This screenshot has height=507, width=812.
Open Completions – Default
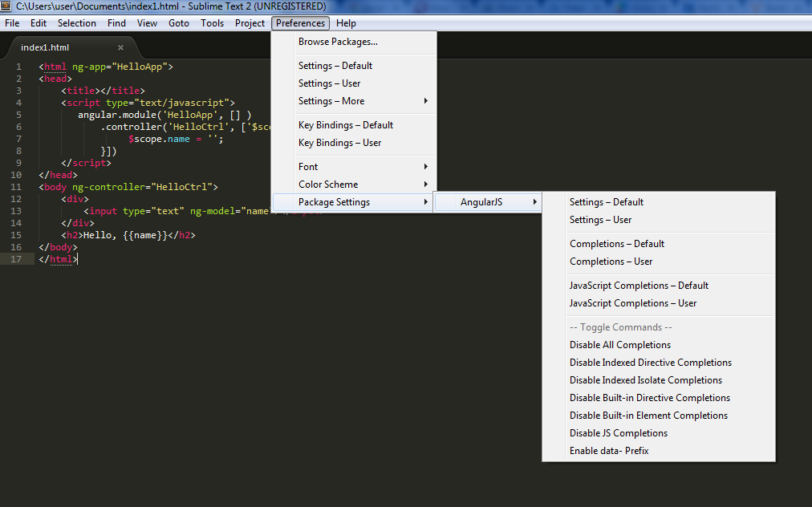(659, 243)
